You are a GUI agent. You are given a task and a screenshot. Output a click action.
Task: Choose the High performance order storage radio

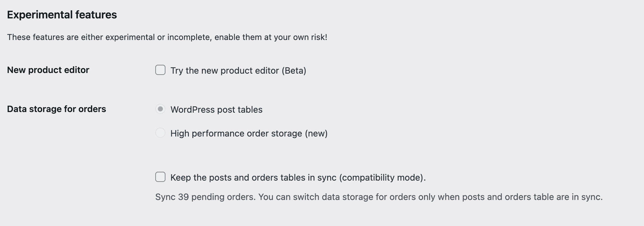pyautogui.click(x=160, y=133)
